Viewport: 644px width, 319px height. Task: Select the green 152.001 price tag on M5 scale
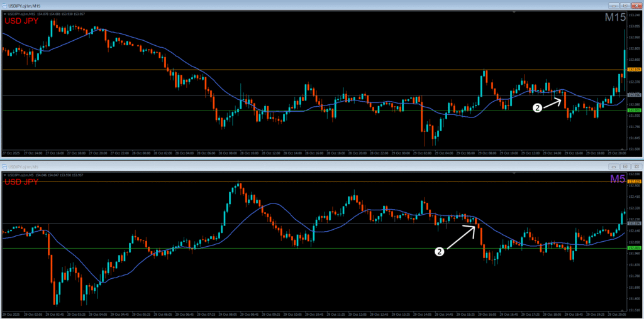[x=634, y=248]
